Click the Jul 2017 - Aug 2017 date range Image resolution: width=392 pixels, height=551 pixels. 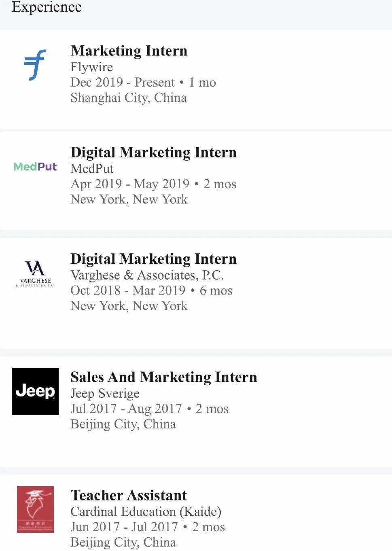pyautogui.click(x=126, y=409)
